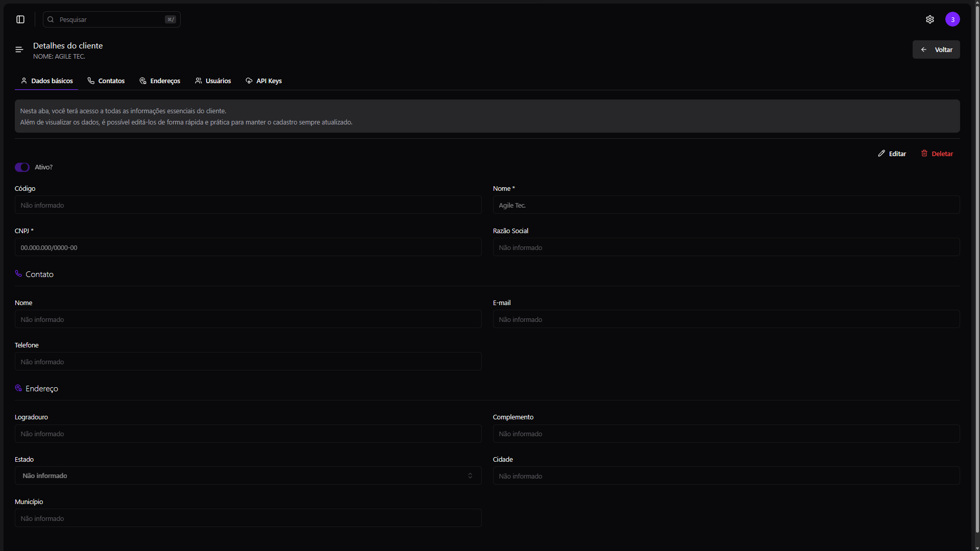980x551 pixels.
Task: Click the search magnifier icon
Action: (x=51, y=19)
